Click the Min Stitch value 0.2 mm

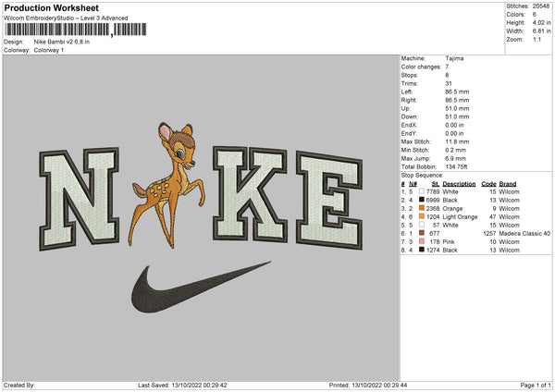click(x=455, y=150)
